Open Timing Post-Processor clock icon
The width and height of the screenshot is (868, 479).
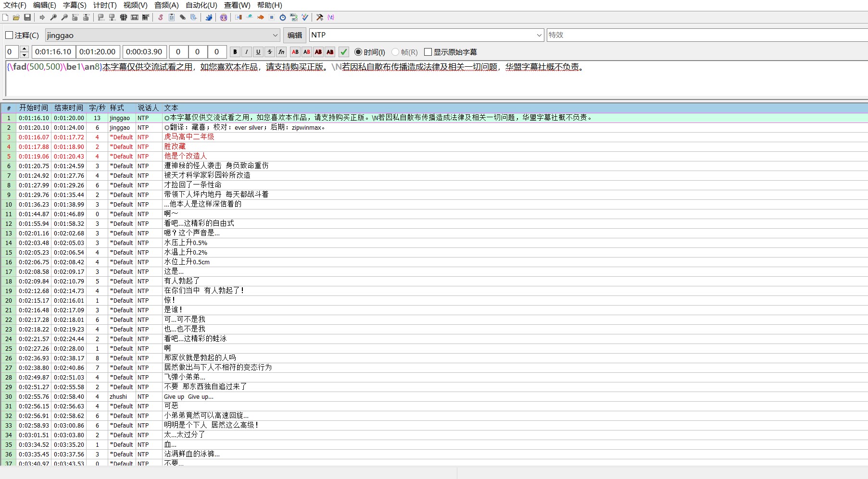pyautogui.click(x=283, y=17)
